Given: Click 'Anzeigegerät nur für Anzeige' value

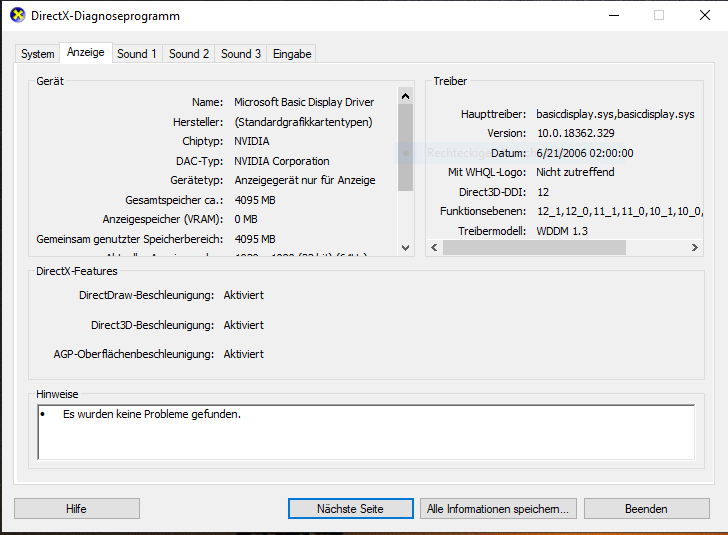Looking at the screenshot, I should point(305,180).
